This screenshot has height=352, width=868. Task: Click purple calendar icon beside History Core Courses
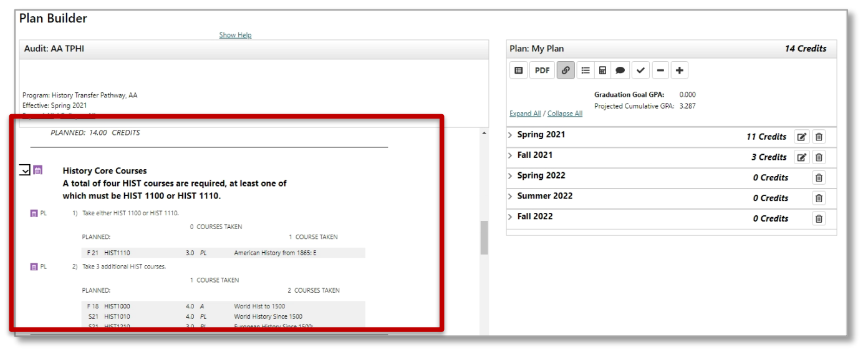click(x=37, y=170)
